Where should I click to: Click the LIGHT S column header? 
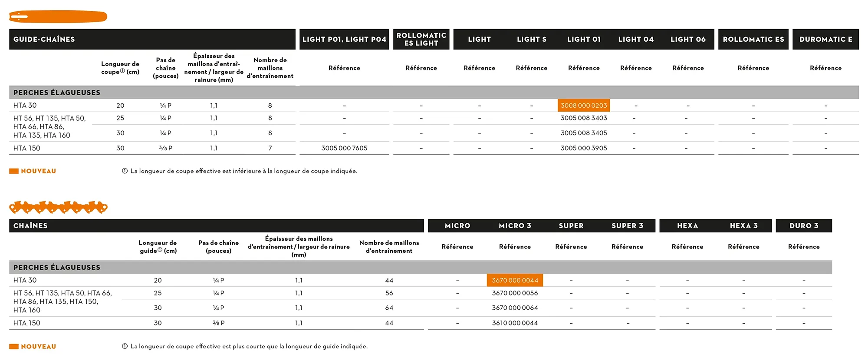(532, 39)
